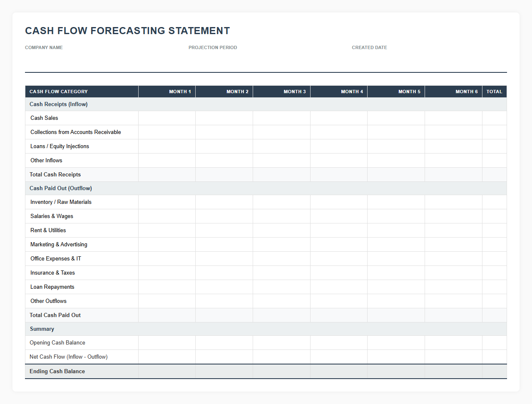
Task: Select the Cash Receipts (Inflow) section row
Action: [266, 104]
